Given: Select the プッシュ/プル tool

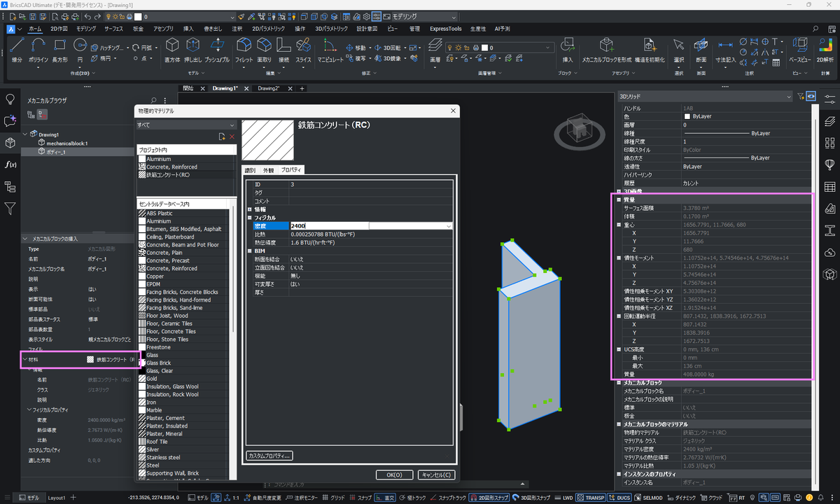Looking at the screenshot, I should tap(217, 50).
